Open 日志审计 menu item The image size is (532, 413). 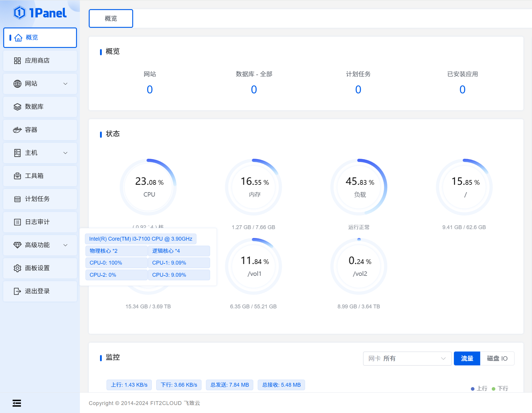40,222
